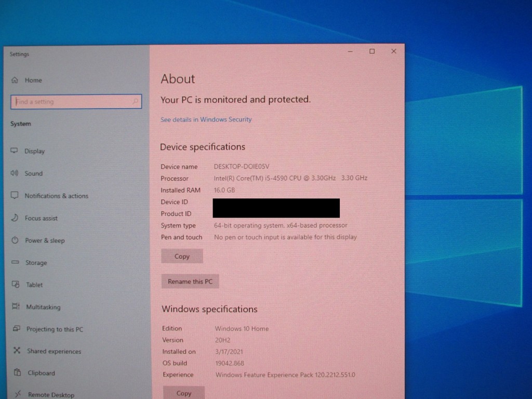Viewport: 532px width, 399px height.
Task: Click the Device ID label
Action: click(x=175, y=202)
